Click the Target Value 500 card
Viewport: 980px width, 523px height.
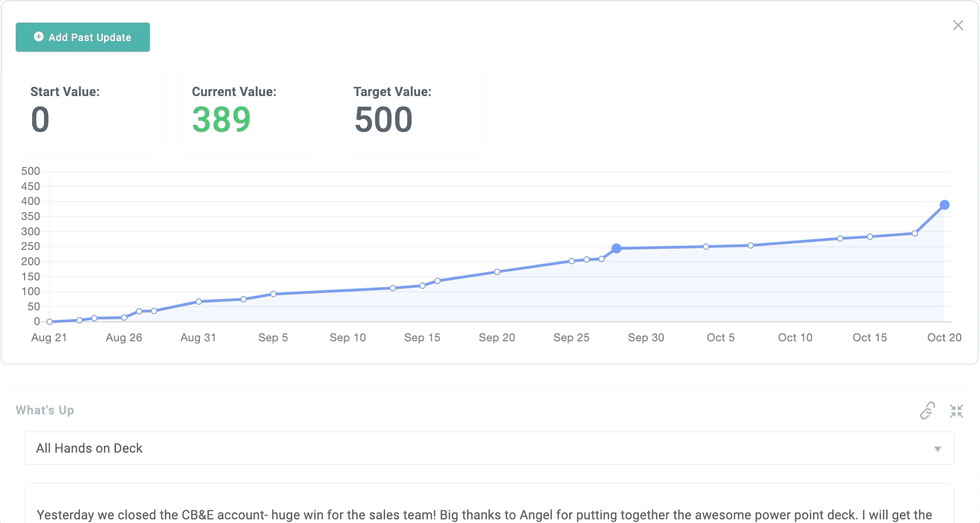coord(412,108)
